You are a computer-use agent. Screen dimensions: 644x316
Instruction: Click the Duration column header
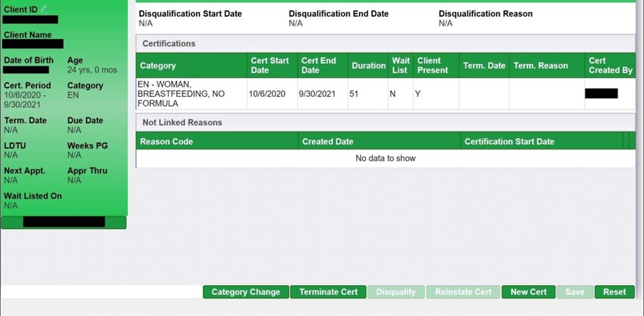tap(368, 65)
